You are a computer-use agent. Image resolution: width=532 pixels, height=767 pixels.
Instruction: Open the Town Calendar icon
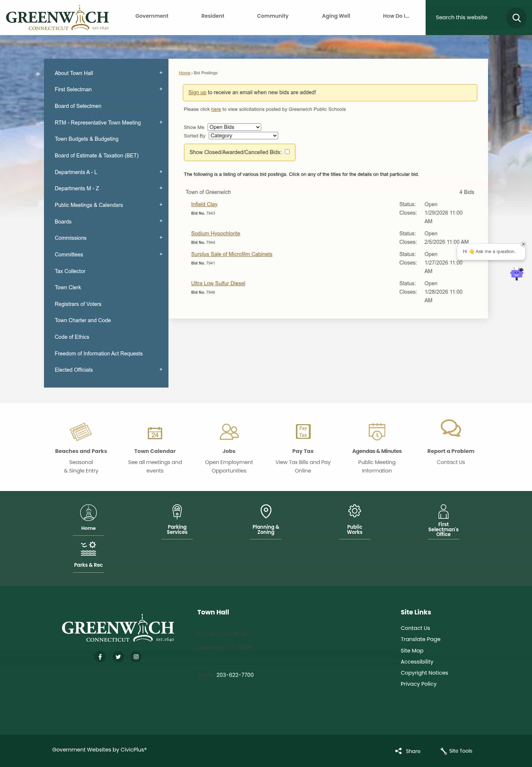tap(155, 433)
